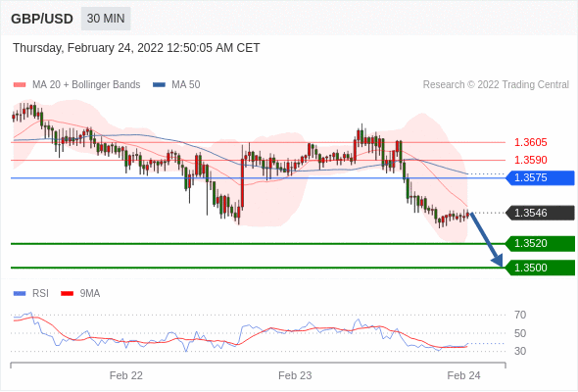Select the green 1.3520 support tag
This screenshot has width=578, height=392.
point(541,243)
